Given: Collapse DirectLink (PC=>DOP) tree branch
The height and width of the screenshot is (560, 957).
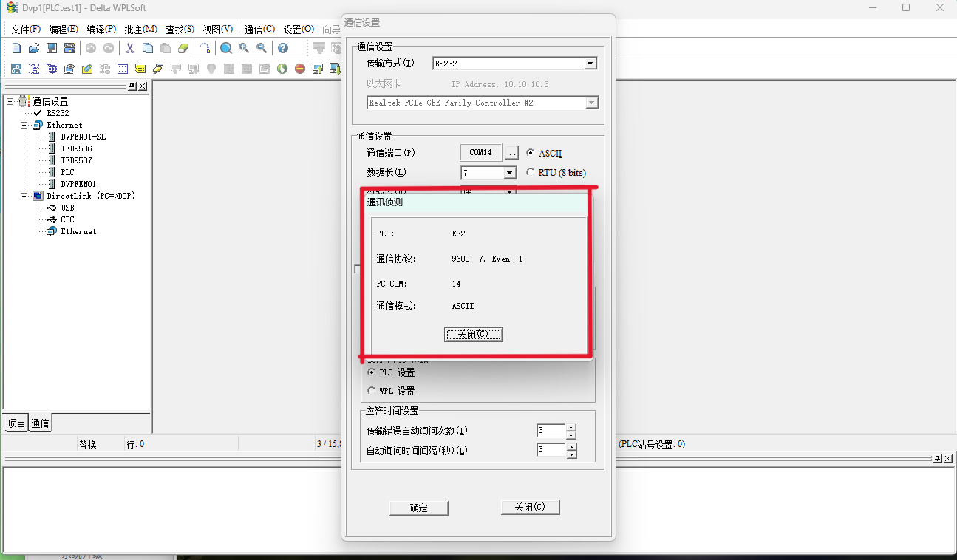Looking at the screenshot, I should [x=24, y=196].
